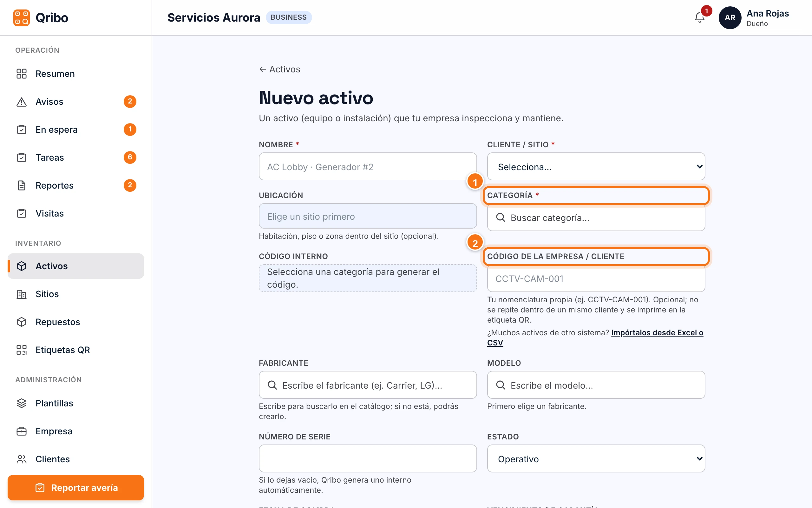Click the Avisos warning triangle icon
The image size is (812, 508).
point(22,102)
